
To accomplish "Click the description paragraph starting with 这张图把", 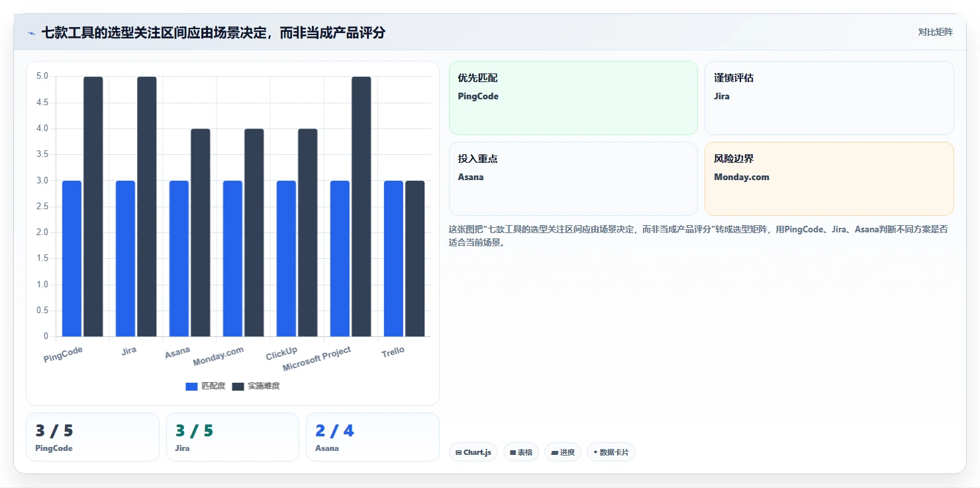I will [x=699, y=236].
